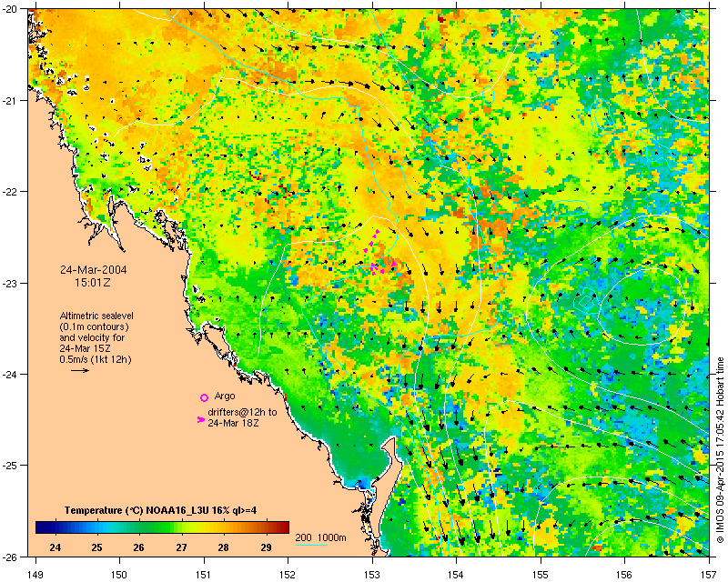Click the color bar tick label 26
The width and height of the screenshot is (728, 582).
(139, 547)
